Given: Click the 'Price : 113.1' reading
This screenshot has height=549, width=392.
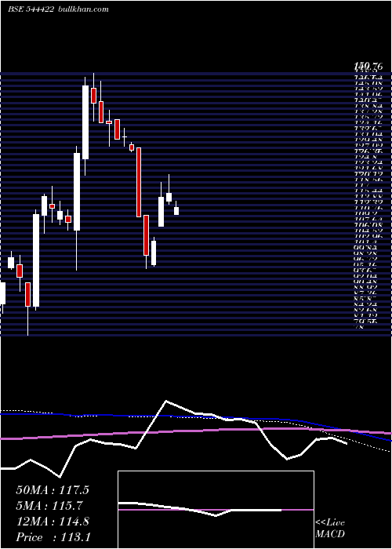Looking at the screenshot, I should click(53, 537).
